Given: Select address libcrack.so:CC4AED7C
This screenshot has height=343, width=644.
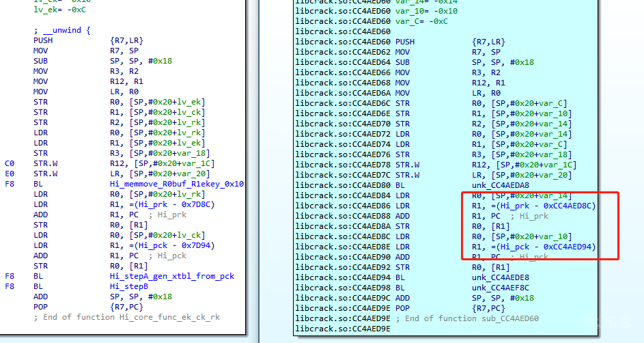Looking at the screenshot, I should coord(343,175).
